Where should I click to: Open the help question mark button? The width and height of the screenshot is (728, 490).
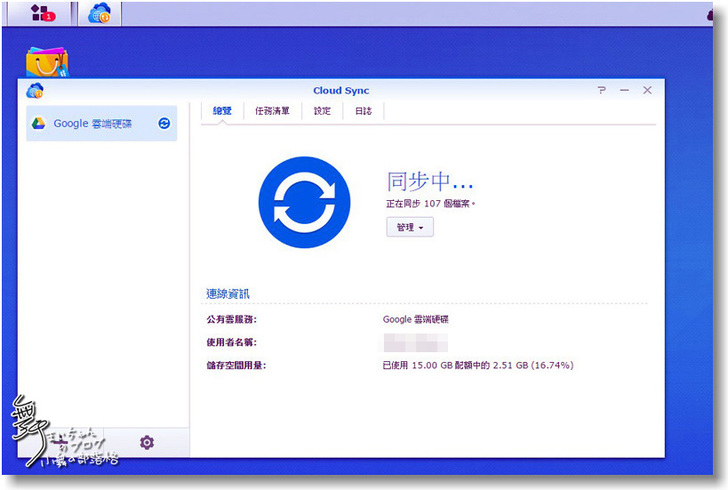(602, 90)
